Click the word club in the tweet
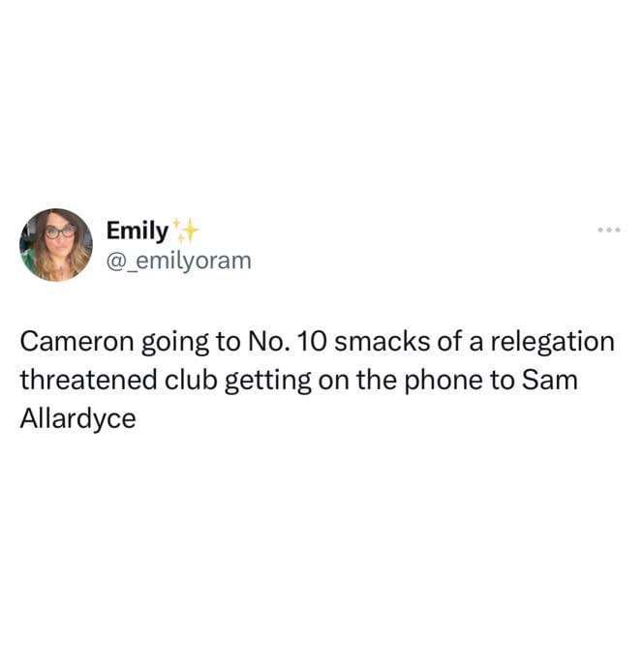The height and width of the screenshot is (645, 644). coord(191,380)
